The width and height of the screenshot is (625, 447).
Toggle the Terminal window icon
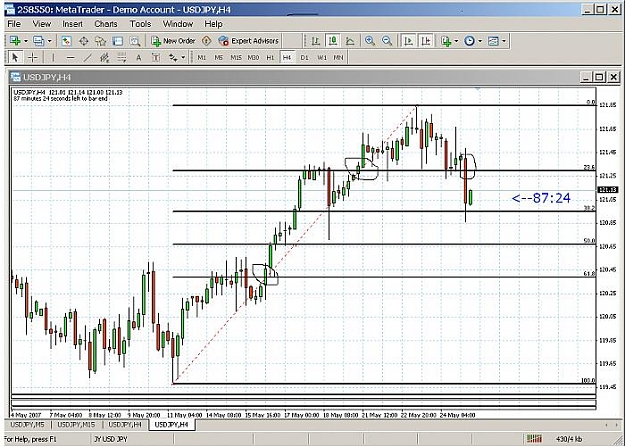(118, 41)
